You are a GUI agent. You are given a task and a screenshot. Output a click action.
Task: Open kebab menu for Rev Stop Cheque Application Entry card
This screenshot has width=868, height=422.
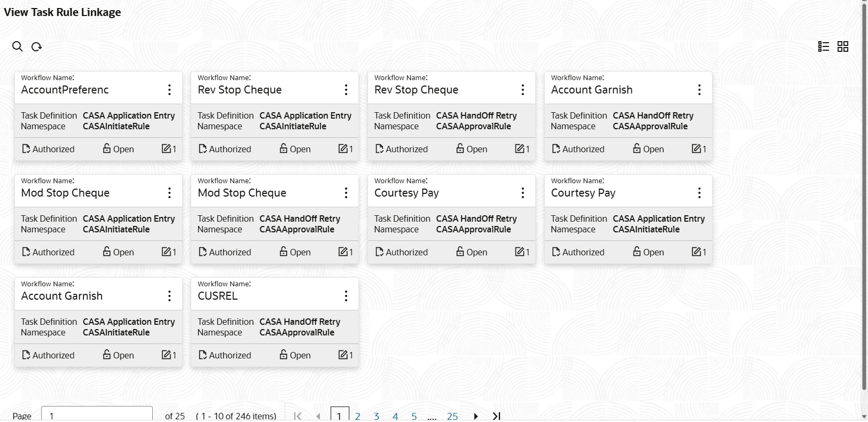click(x=346, y=90)
